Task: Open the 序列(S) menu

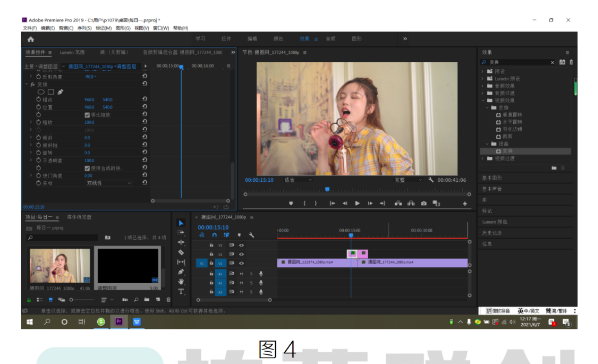Action: [x=84, y=28]
